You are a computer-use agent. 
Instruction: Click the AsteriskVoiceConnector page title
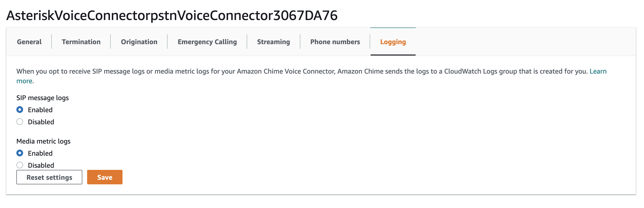click(172, 15)
